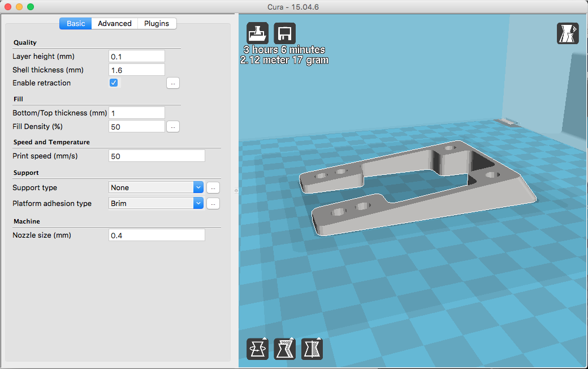The height and width of the screenshot is (369, 588).
Task: Click ellipsis button beside Platform adhesion type
Action: 213,203
